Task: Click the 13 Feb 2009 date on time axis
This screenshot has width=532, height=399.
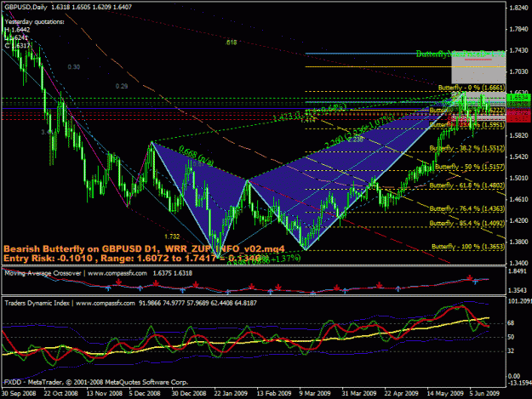Action: pos(274,393)
